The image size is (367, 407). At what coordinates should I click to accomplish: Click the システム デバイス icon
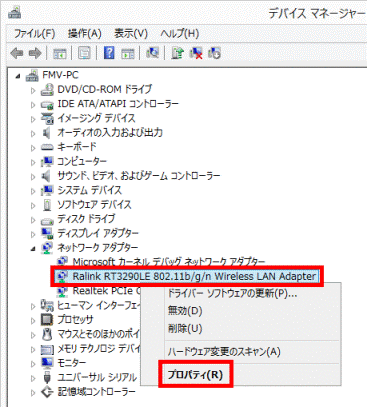[47, 190]
